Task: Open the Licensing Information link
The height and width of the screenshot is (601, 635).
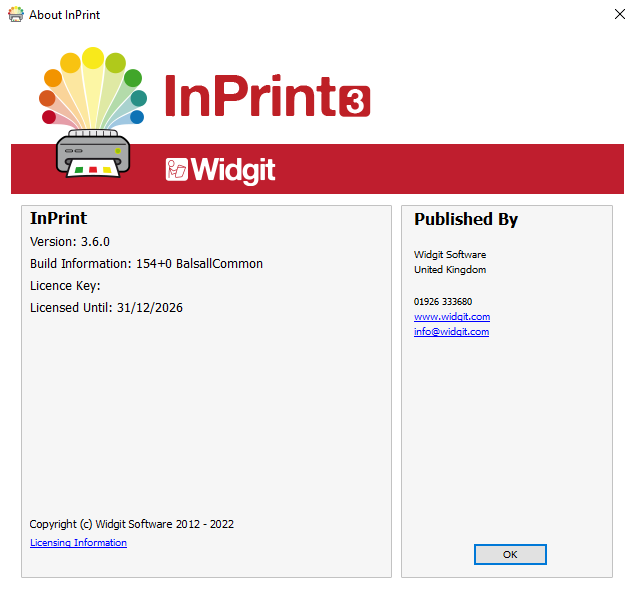Action: 78,542
